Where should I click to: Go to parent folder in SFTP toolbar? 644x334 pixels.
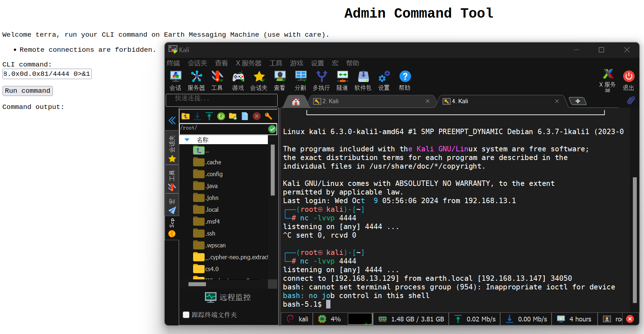tap(186, 116)
